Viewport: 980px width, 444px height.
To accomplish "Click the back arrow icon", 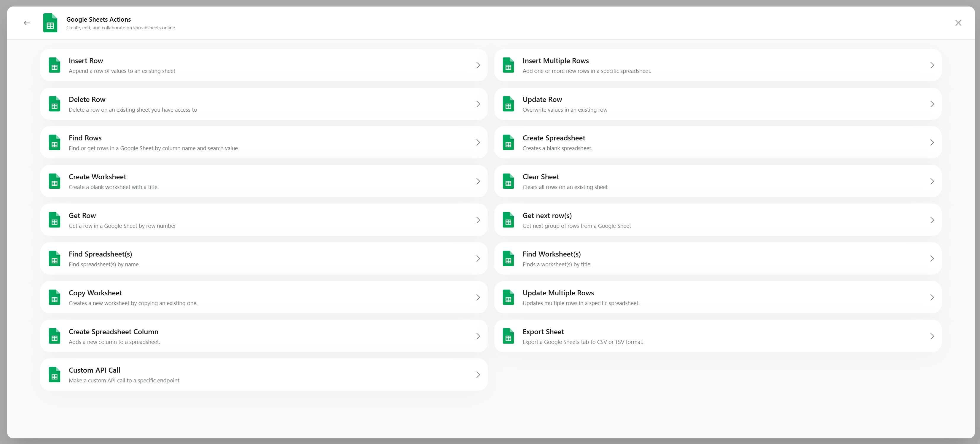I will (27, 23).
